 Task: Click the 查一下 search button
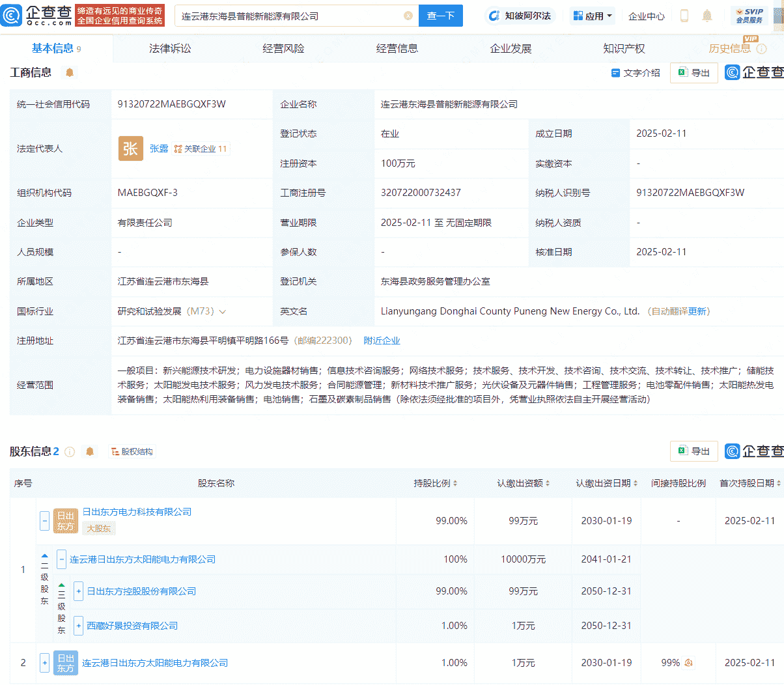[x=441, y=16]
